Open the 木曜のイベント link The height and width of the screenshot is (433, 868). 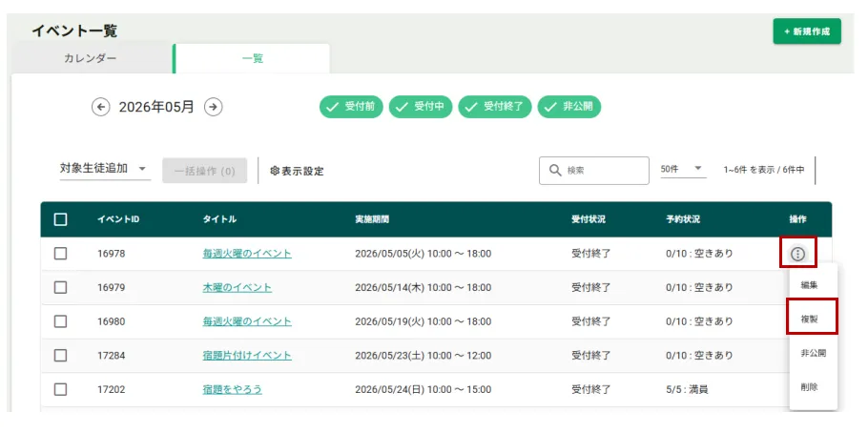[237, 287]
